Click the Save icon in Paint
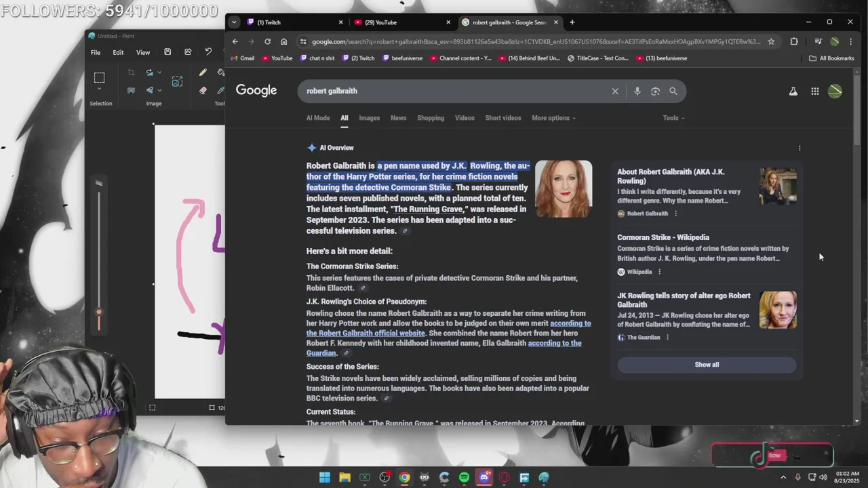This screenshot has height=488, width=868. (167, 52)
